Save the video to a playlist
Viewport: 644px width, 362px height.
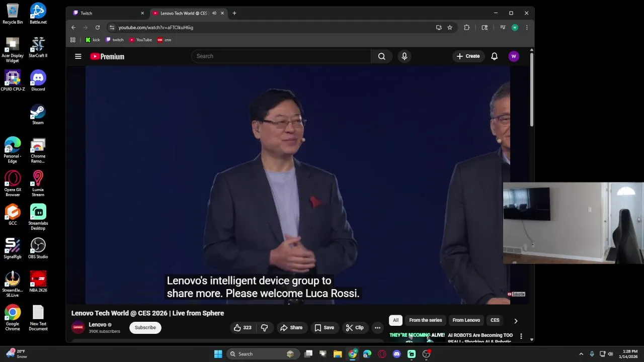coord(324,327)
